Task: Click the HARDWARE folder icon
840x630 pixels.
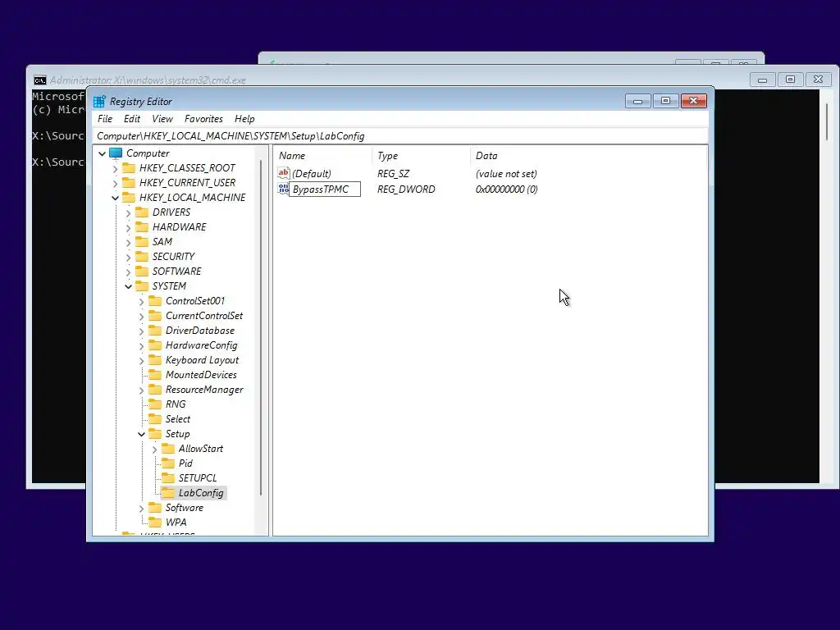Action: 142,227
